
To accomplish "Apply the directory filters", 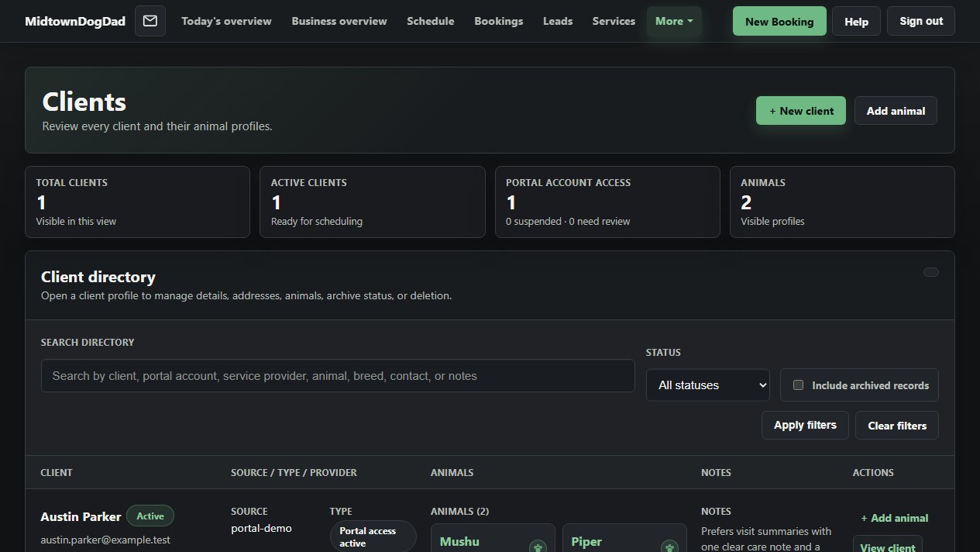I will 805,425.
